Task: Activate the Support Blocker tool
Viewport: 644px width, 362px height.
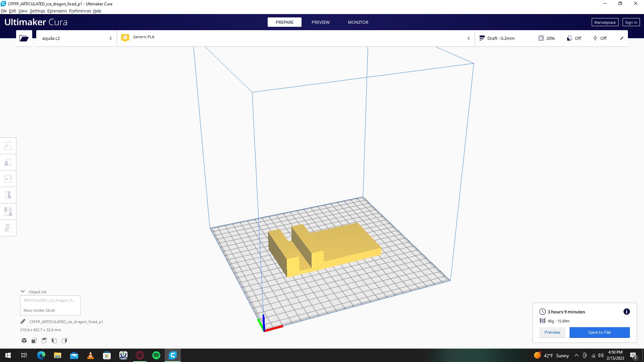Action: (8, 228)
